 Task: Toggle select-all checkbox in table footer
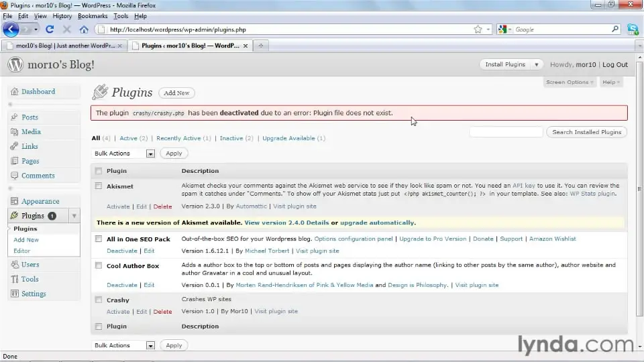click(x=99, y=326)
